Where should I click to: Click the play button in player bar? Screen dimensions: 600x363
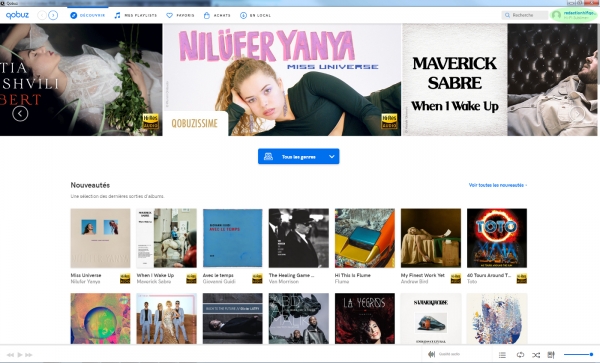coord(20,355)
